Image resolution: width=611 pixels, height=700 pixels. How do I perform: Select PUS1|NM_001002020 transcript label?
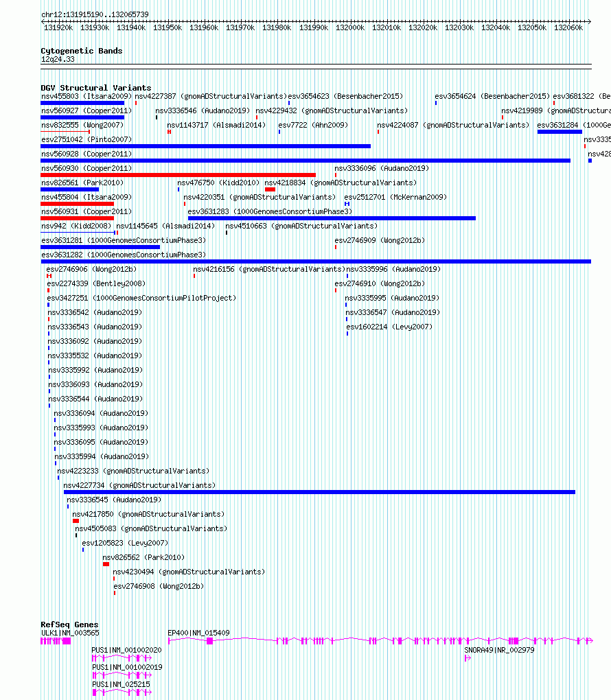127,650
